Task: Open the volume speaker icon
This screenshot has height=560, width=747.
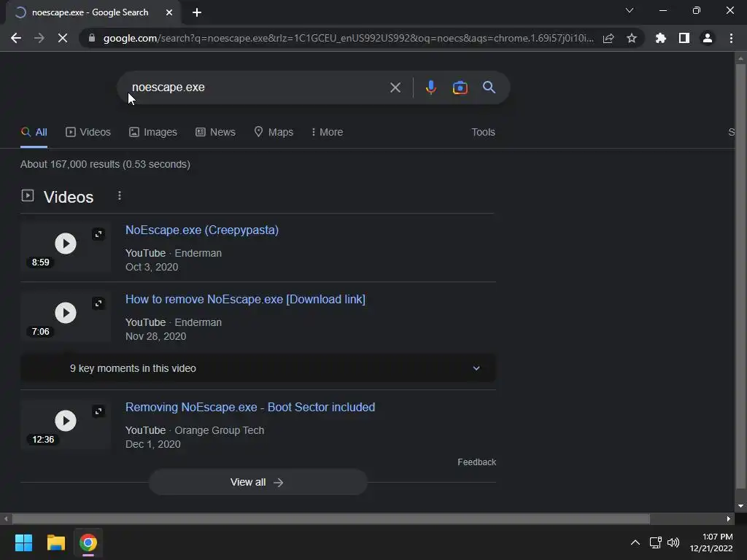Action: [x=673, y=542]
